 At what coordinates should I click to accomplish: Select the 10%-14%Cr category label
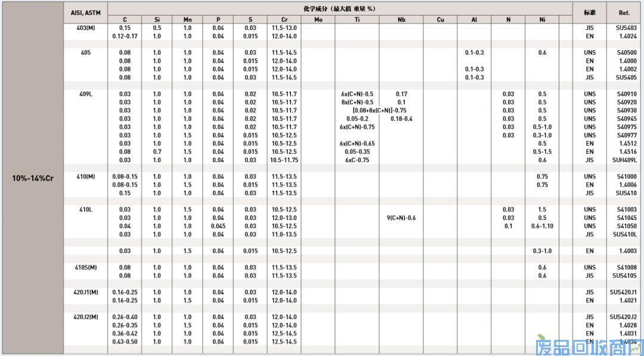(33, 178)
